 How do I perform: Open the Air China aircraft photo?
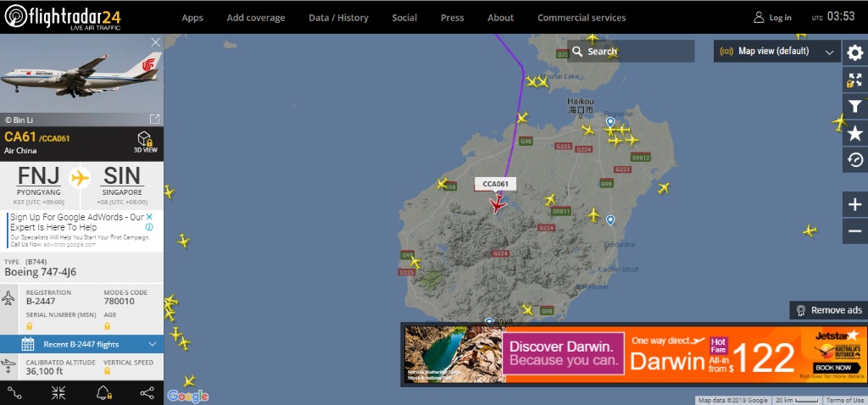coord(82,75)
